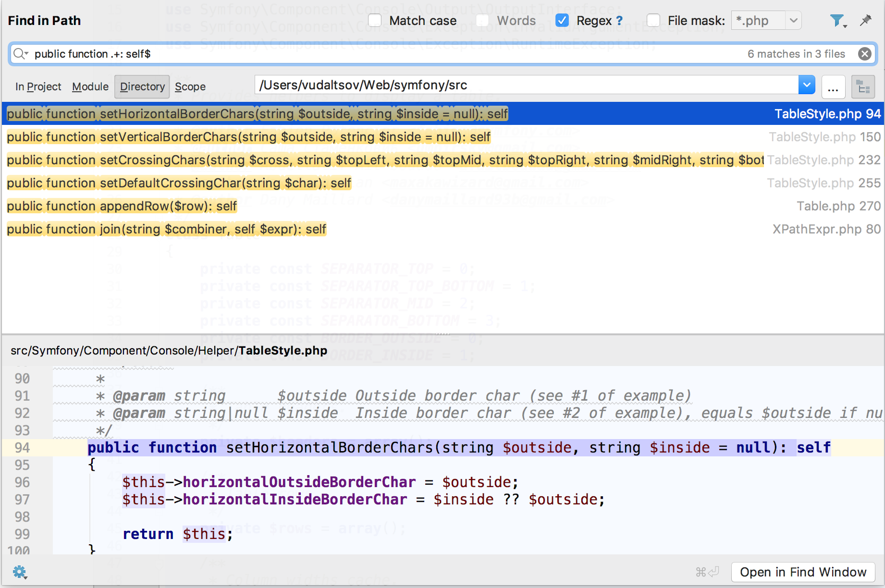Click return $this line in preview
Screen dimensions: 885x588
pos(178,534)
